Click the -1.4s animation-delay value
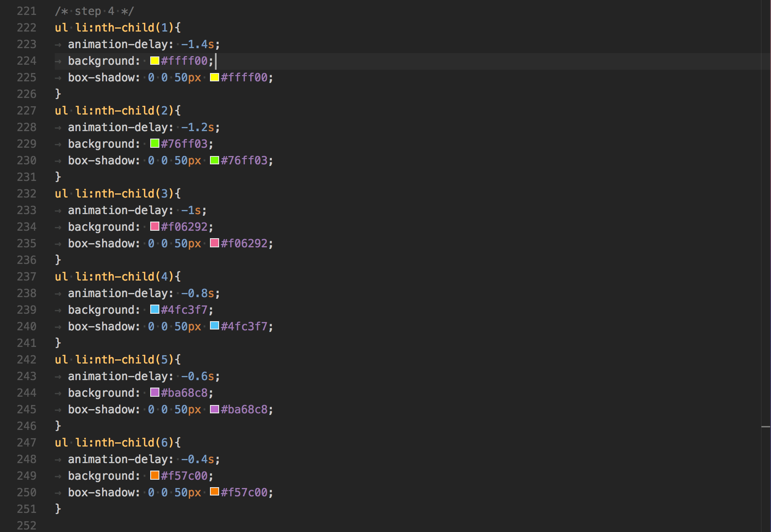The image size is (771, 532). point(198,44)
